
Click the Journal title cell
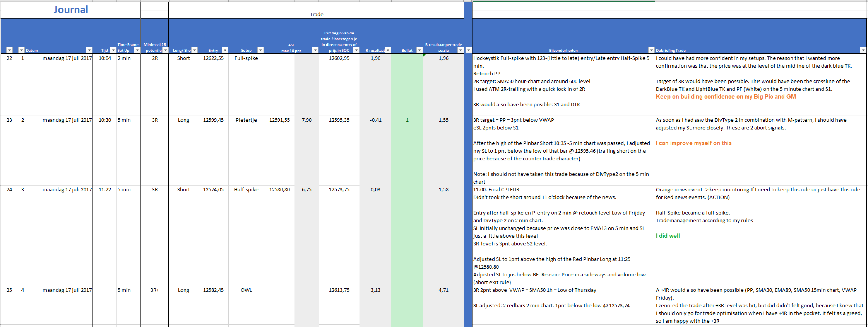[x=71, y=9]
